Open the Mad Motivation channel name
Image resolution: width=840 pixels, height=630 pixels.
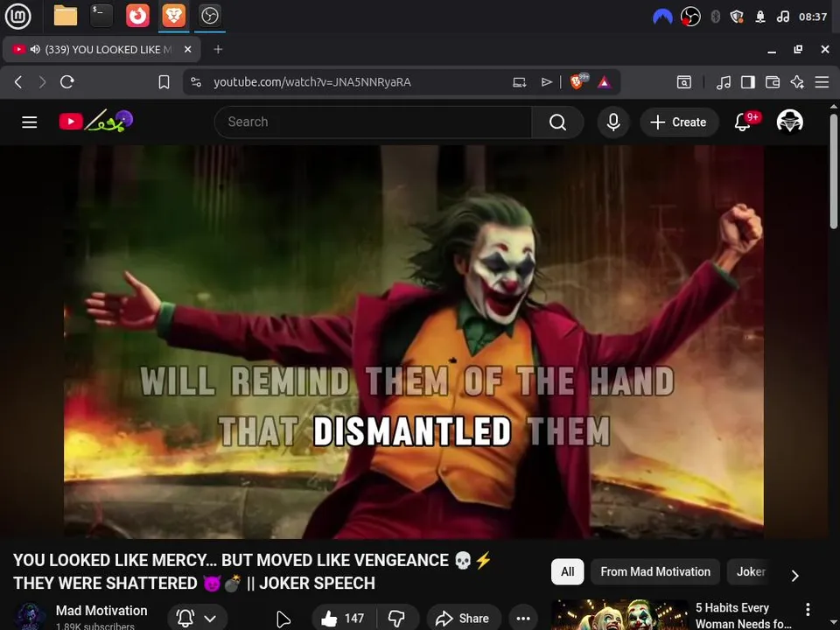point(101,610)
